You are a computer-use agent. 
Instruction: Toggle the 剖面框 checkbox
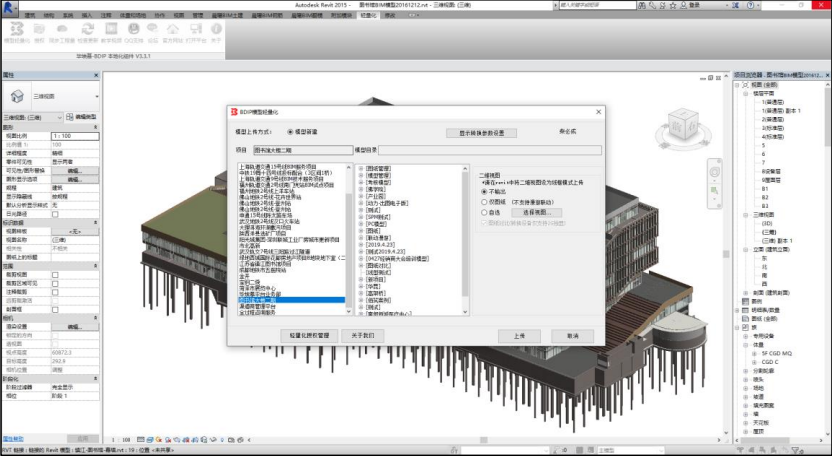click(x=55, y=309)
